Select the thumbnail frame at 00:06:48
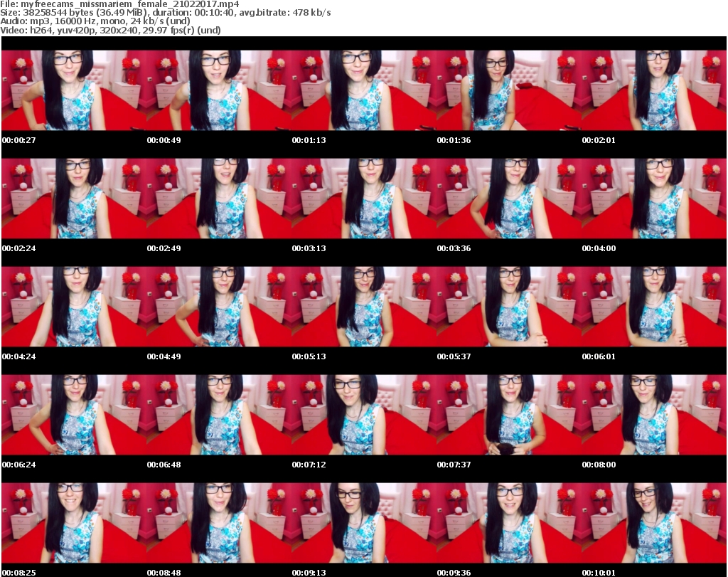 tap(219, 415)
